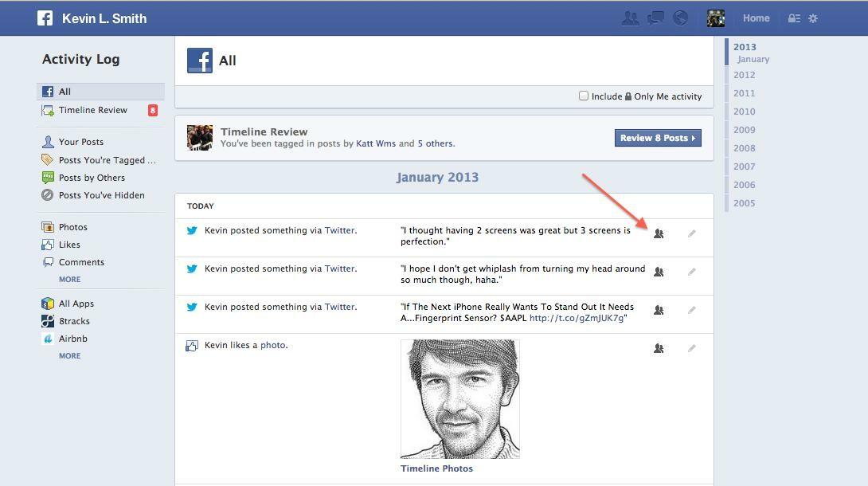Open audience selector for iPhone fingerprint tweet
This screenshot has width=868, height=486.
click(x=659, y=310)
